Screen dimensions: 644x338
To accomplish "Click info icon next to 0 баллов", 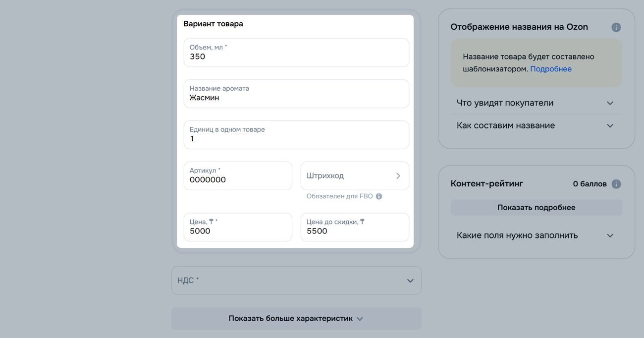I will click(616, 184).
